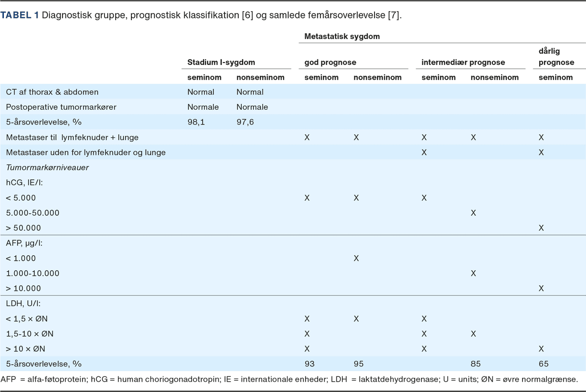The height and width of the screenshot is (392, 586).
Task: Click the intermediær prognose header
Action: coord(463,62)
